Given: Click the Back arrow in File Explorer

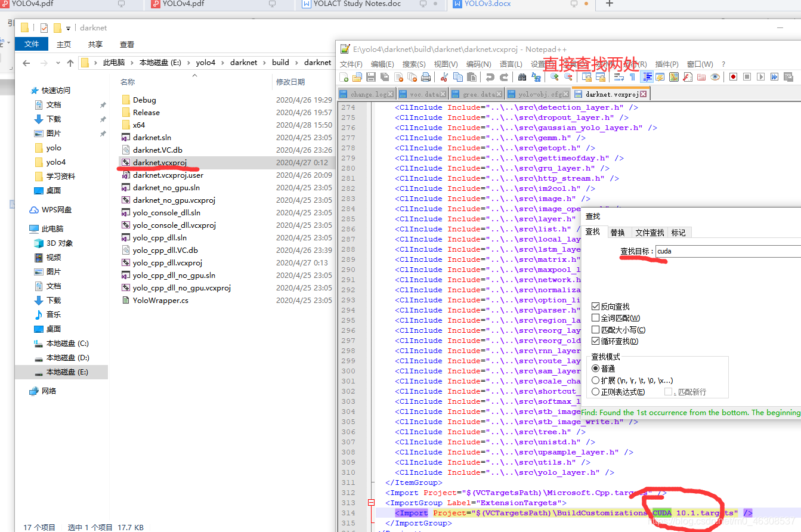Looking at the screenshot, I should tap(26, 63).
